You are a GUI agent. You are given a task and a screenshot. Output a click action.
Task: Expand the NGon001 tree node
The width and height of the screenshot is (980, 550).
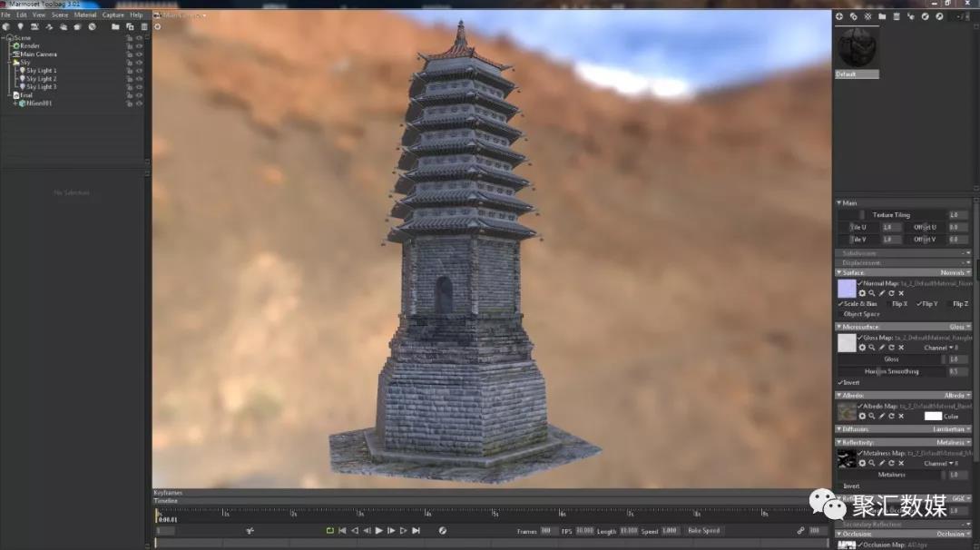tap(15, 103)
